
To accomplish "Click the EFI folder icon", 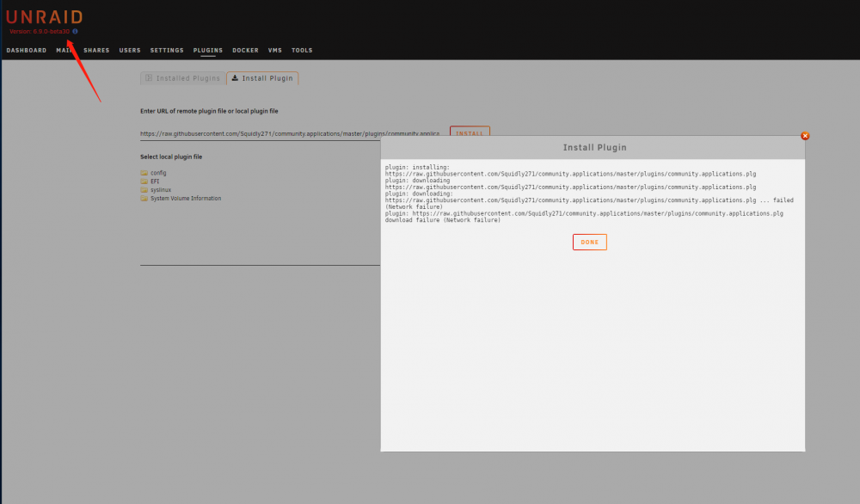I will 144,181.
